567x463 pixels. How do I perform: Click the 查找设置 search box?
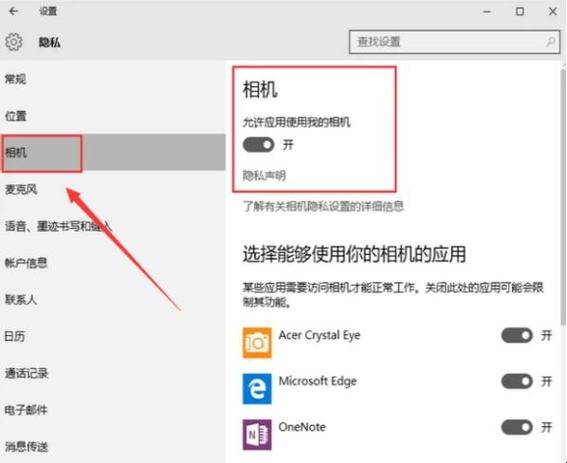click(x=455, y=42)
